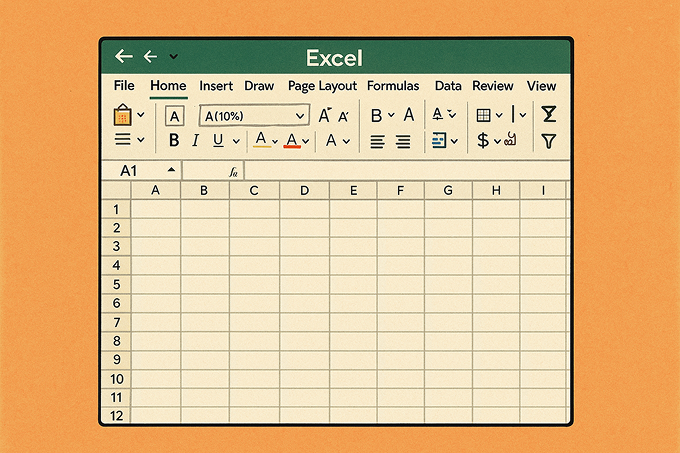Decrease font size with smaller A icon
This screenshot has height=453, width=680.
click(343, 116)
